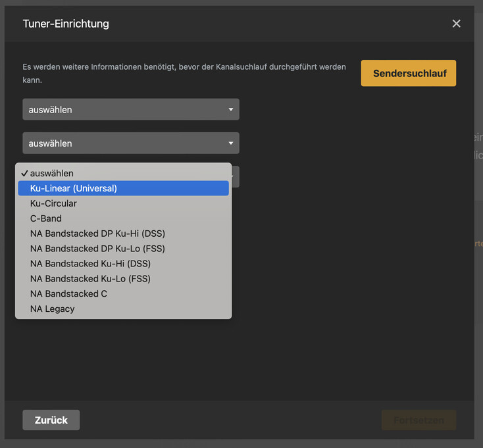Start the Sendersuchlauf channel scan
The height and width of the screenshot is (448, 483).
pos(408,73)
